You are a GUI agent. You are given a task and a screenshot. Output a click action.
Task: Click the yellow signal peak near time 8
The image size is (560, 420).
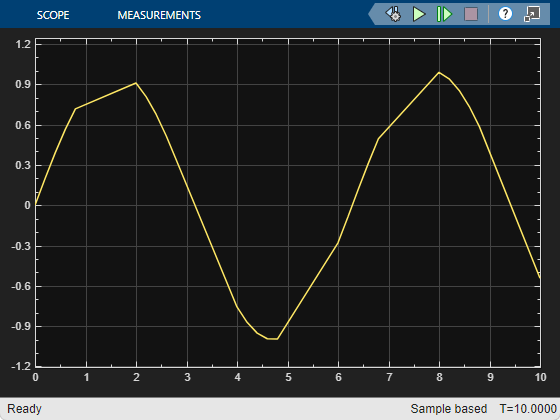coord(439,72)
